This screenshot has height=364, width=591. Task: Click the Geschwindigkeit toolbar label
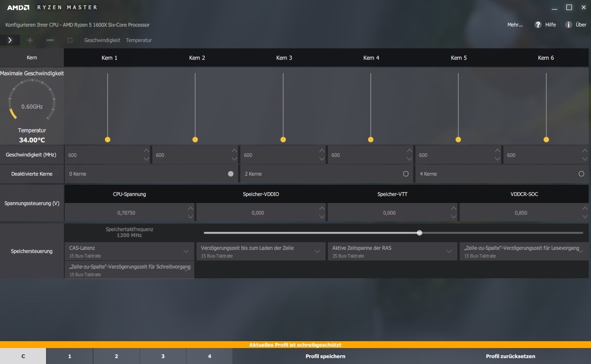click(x=102, y=40)
